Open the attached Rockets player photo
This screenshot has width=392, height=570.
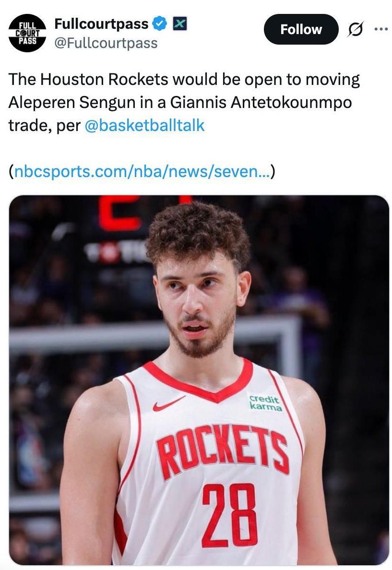[199, 380]
